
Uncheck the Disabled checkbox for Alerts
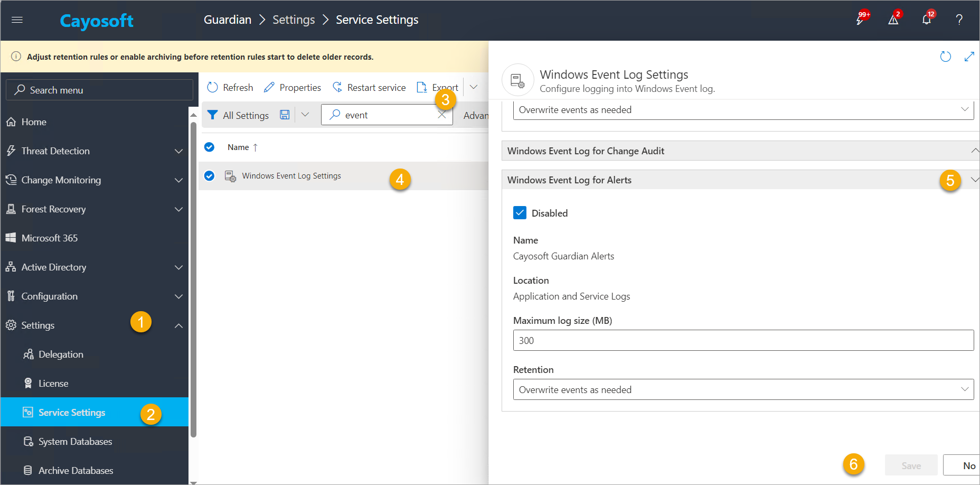tap(520, 213)
